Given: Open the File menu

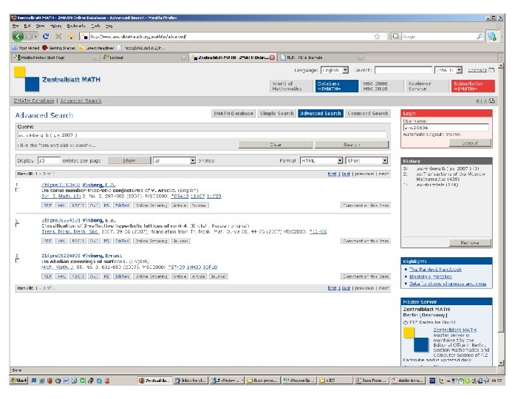Looking at the screenshot, I should pyautogui.click(x=16, y=26).
